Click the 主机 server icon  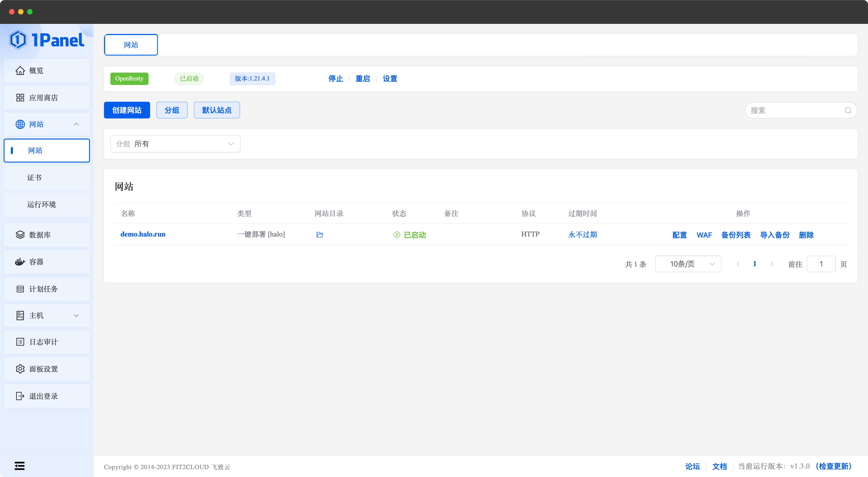(x=20, y=316)
